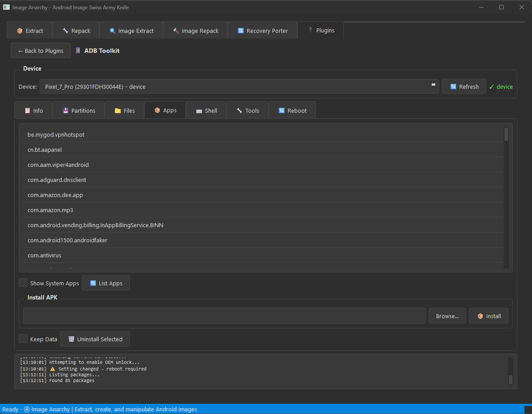Select InAppBillingService.BINN package row
532x414 pixels.
[263, 225]
